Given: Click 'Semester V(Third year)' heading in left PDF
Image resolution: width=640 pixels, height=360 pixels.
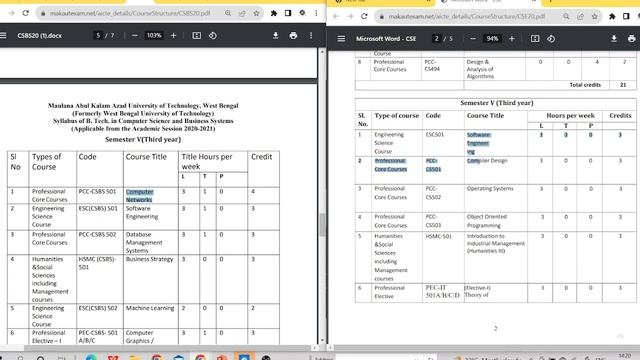Looking at the screenshot, I should click(x=143, y=140).
